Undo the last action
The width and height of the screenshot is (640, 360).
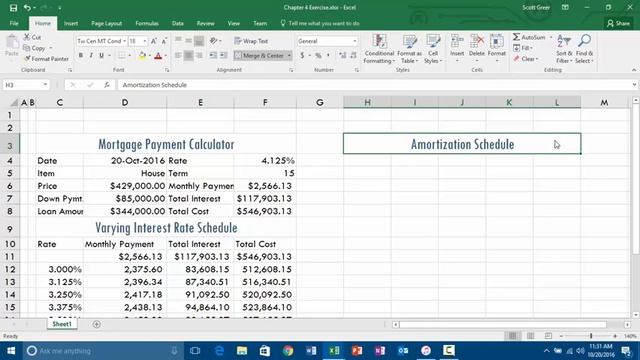pos(27,8)
